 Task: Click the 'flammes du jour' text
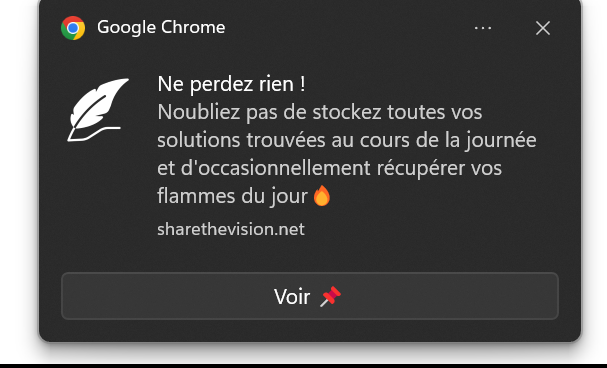232,196
